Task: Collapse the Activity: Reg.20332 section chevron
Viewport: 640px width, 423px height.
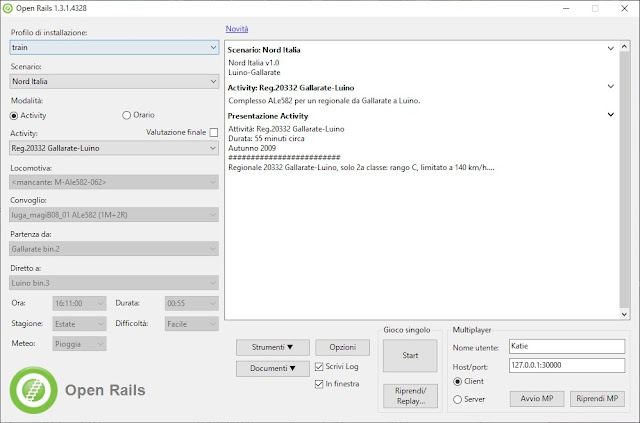Action: [611, 86]
